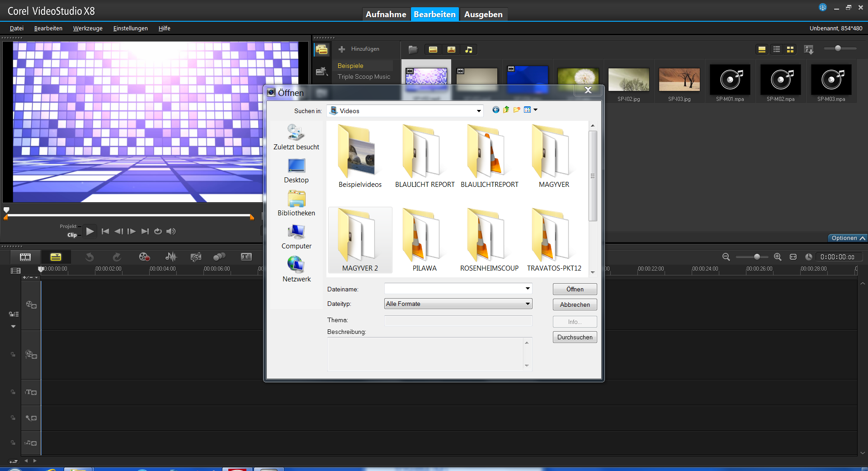
Task: Click Hinzufügen to add library folder
Action: point(359,49)
